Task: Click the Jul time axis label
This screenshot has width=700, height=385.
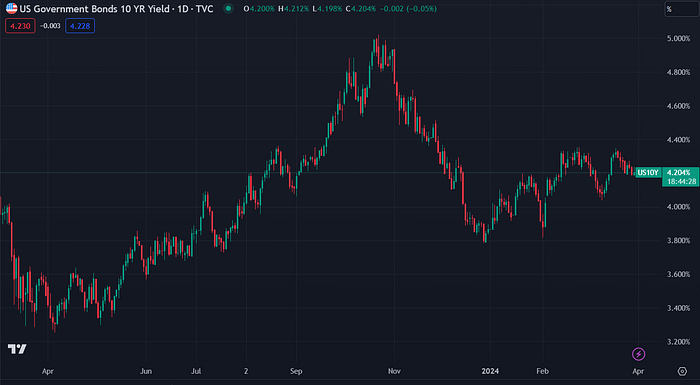Action: [196, 371]
